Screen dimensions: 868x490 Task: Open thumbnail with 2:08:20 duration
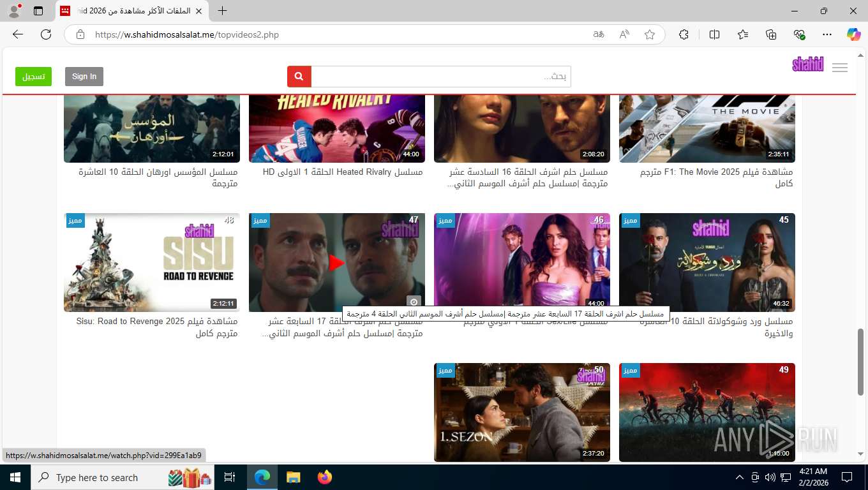[522, 129]
